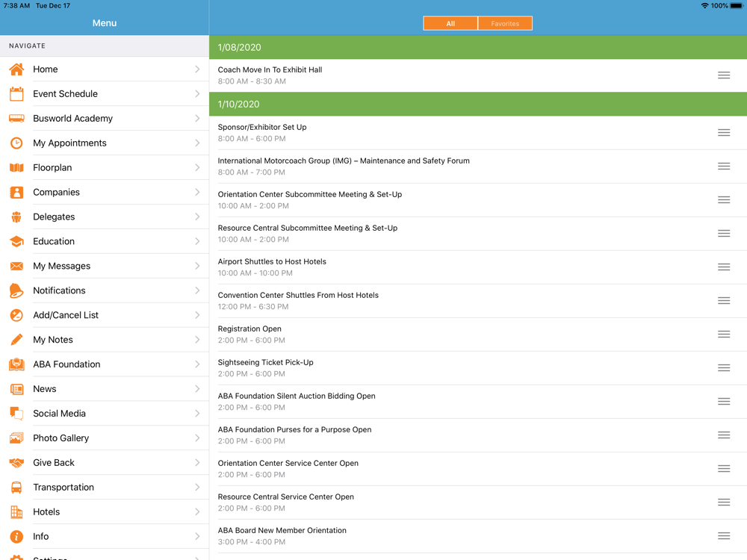Open the Photo Gallery label
Viewport: 747px width, 560px height.
click(61, 438)
